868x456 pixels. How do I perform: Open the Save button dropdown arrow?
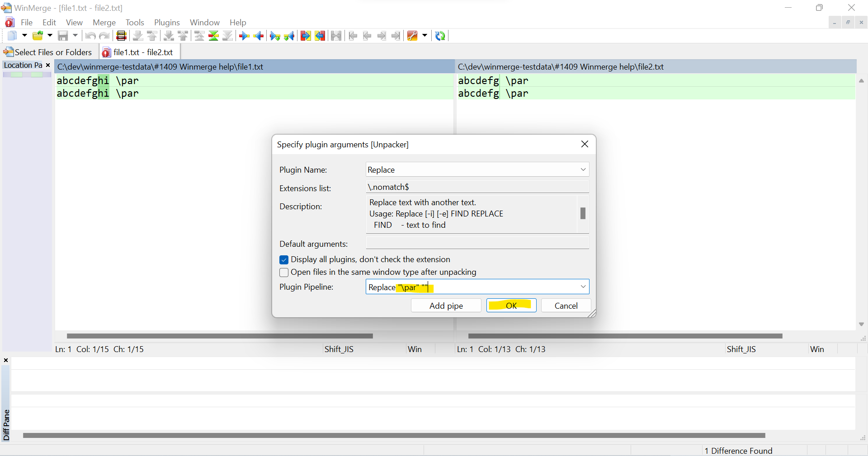pyautogui.click(x=75, y=36)
